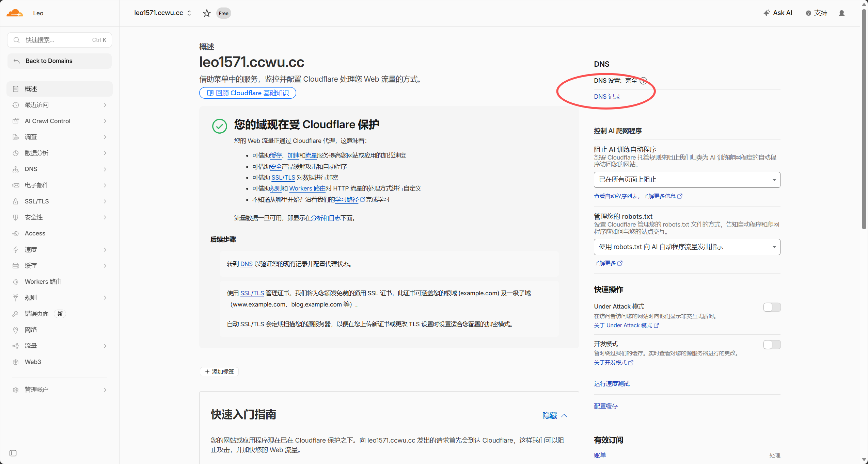This screenshot has width=868, height=464.
Task: Click the Ask AI sparkle icon
Action: 767,13
